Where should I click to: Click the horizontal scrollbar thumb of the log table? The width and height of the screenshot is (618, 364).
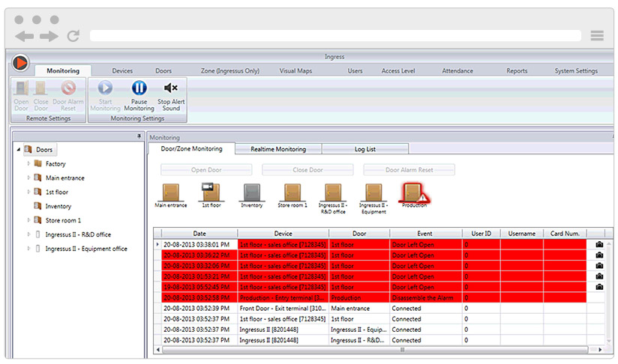tap(375, 350)
